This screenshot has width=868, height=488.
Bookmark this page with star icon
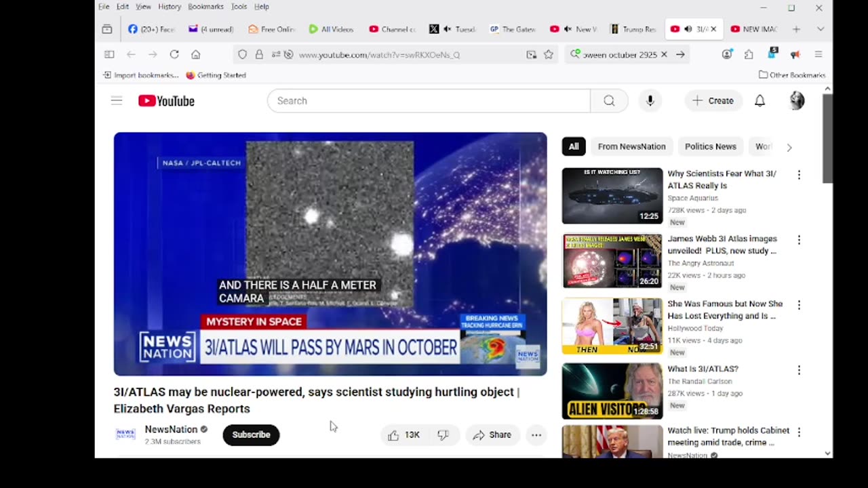point(549,54)
